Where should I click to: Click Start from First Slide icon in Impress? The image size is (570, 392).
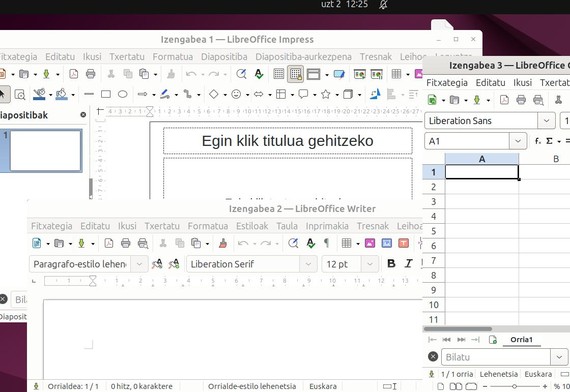click(x=360, y=74)
